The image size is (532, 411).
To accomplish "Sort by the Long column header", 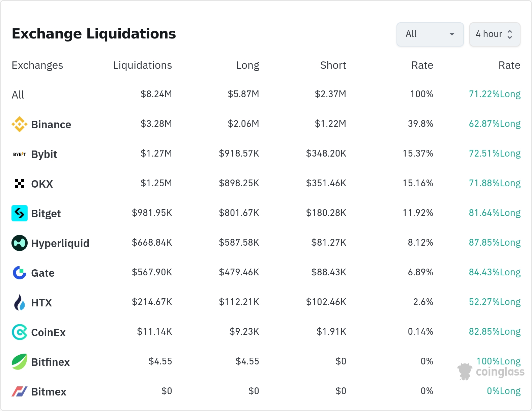I will point(247,65).
